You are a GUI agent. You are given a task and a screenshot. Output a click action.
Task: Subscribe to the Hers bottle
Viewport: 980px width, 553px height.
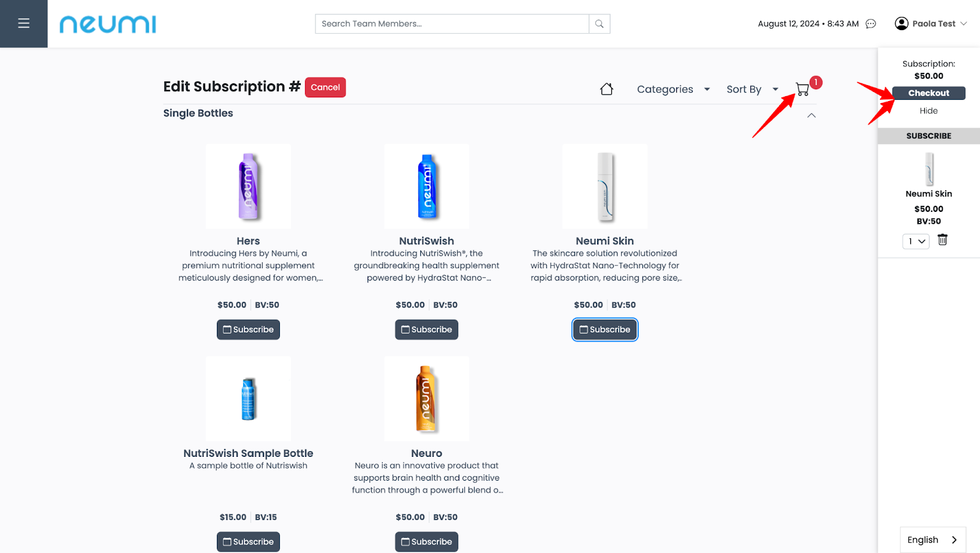click(x=248, y=329)
